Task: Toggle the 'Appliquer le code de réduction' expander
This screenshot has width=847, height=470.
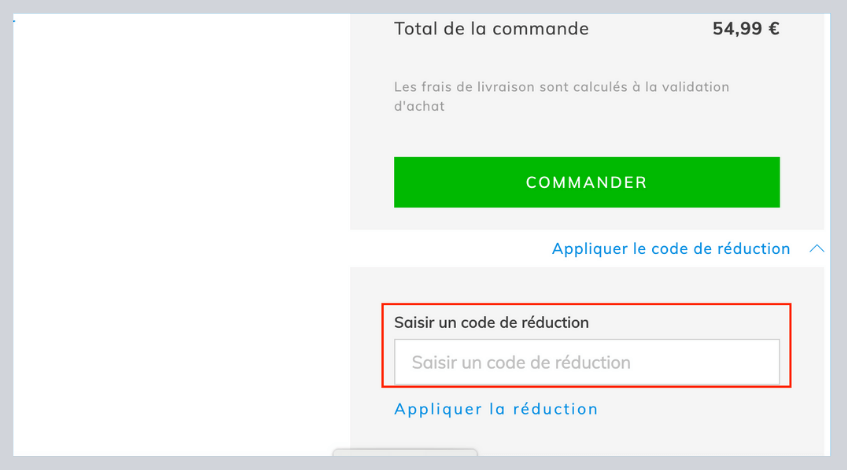Action: pos(670,248)
